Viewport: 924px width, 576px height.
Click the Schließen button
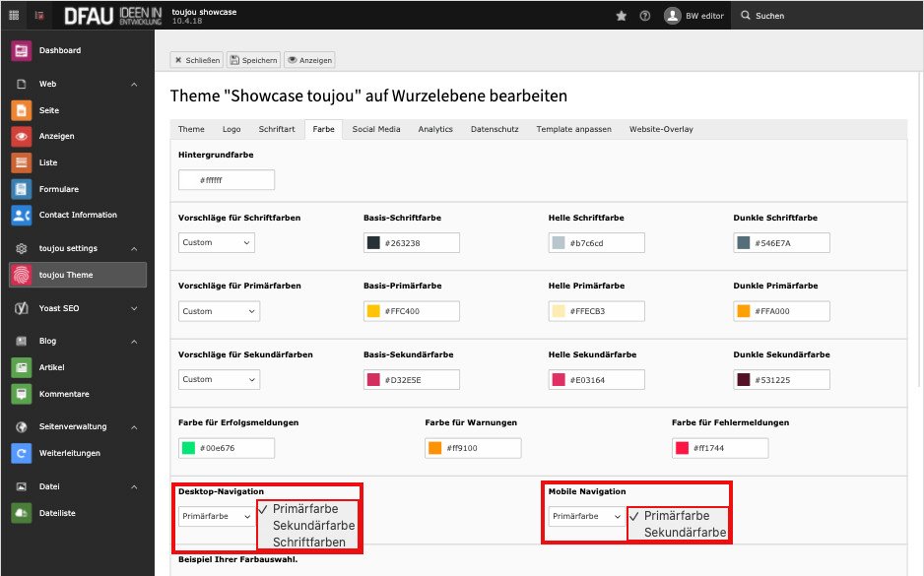[x=197, y=60]
